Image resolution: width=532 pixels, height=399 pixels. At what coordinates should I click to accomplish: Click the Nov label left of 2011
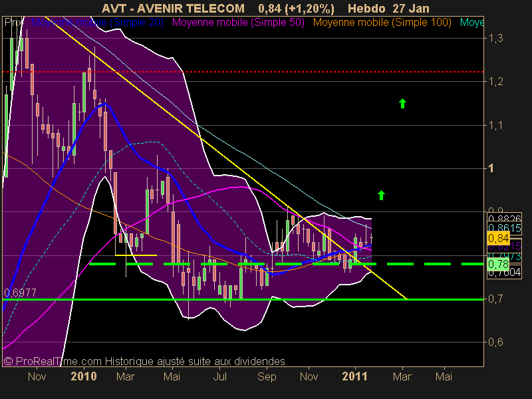click(309, 376)
